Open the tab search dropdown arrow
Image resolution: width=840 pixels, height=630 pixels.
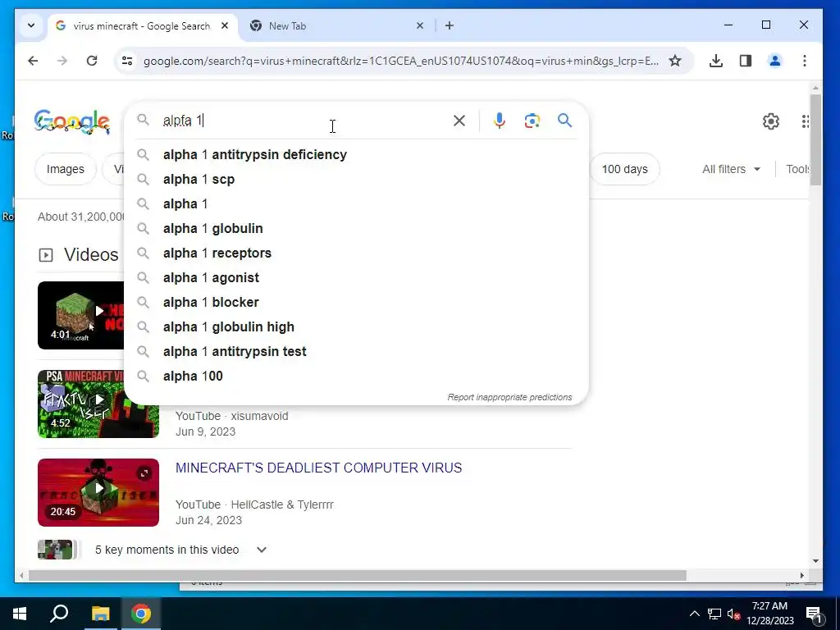coord(31,25)
